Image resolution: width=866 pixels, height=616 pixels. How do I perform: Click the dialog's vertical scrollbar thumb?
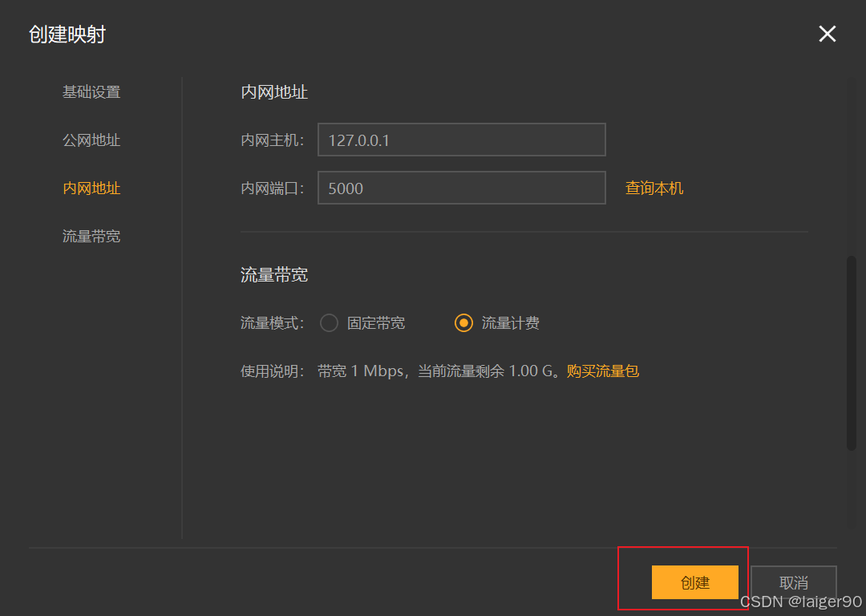click(851, 352)
